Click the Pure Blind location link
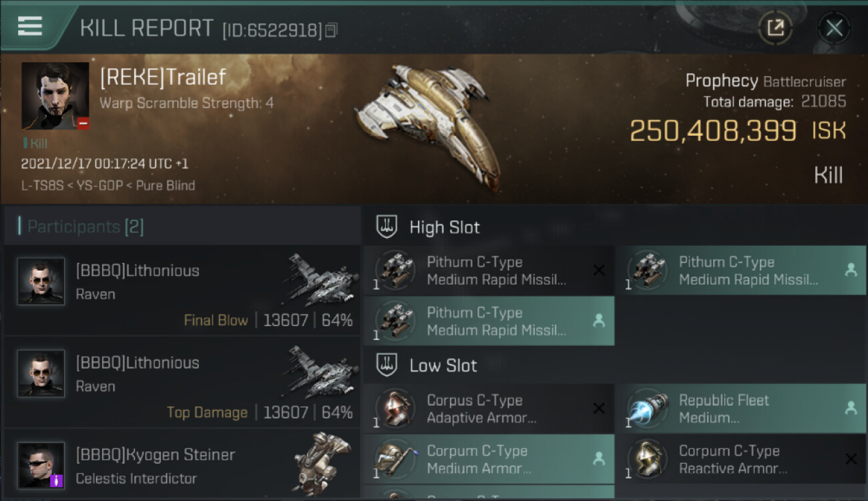This screenshot has width=868, height=501. 166,185
